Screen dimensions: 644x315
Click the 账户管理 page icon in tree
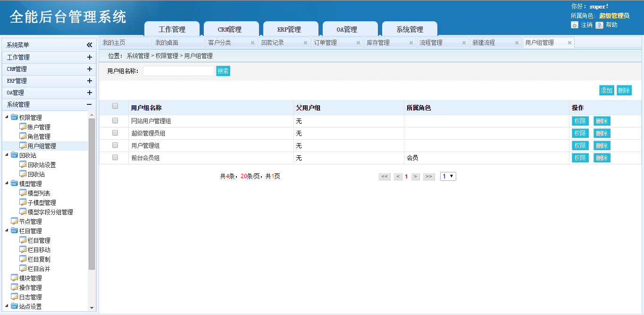point(23,127)
